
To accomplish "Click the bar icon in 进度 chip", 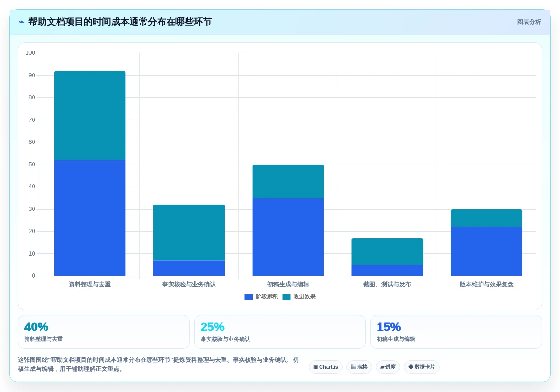I will tap(382, 367).
